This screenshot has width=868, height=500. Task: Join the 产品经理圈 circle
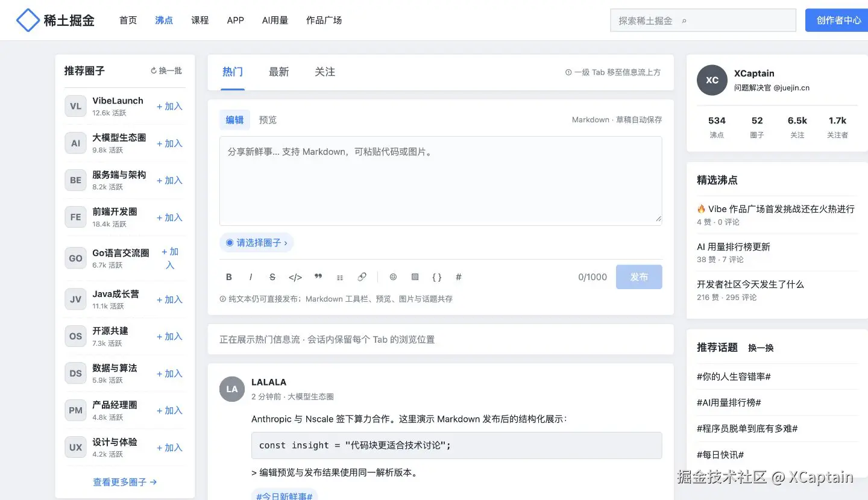point(169,410)
